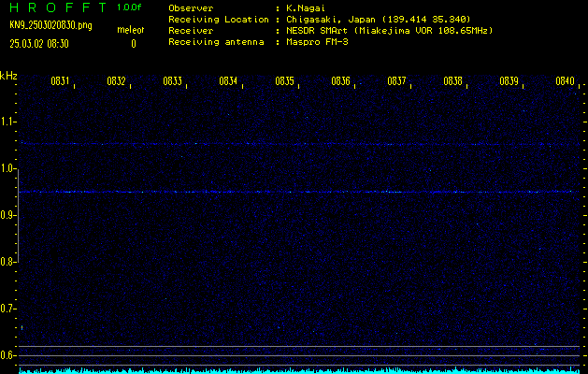Click the 0837 time marker
The height and width of the screenshot is (374, 588).
pos(396,81)
